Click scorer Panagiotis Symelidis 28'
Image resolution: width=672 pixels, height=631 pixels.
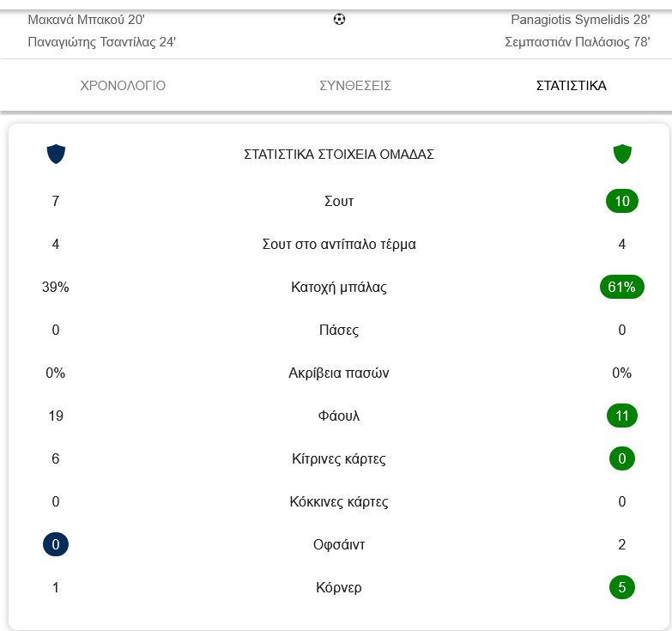[x=580, y=19]
